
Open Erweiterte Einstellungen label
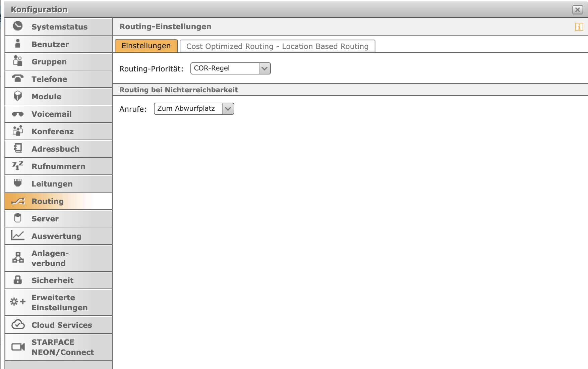tap(59, 303)
